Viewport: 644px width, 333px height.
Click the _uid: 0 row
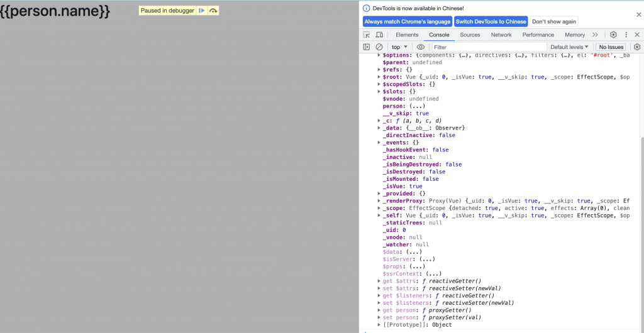click(x=394, y=230)
